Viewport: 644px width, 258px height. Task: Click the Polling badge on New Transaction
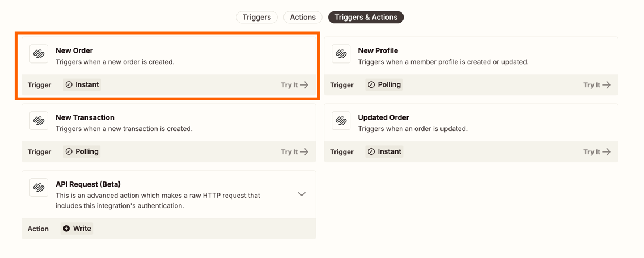pyautogui.click(x=82, y=151)
